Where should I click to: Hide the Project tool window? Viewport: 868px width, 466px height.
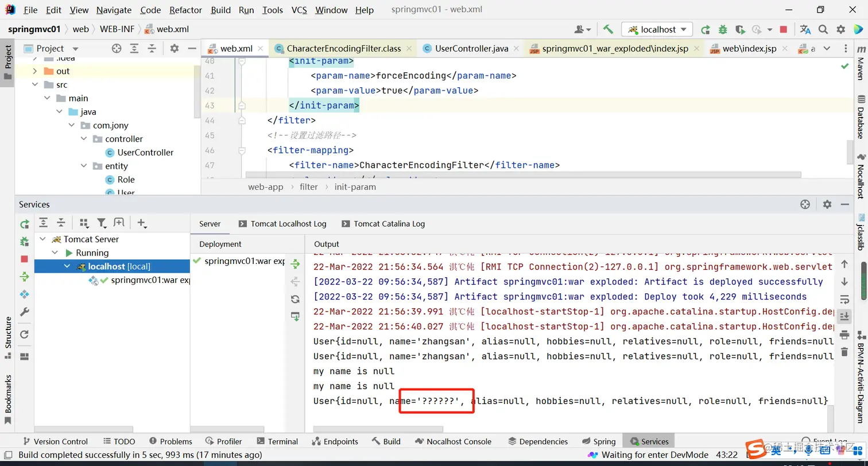pos(192,49)
